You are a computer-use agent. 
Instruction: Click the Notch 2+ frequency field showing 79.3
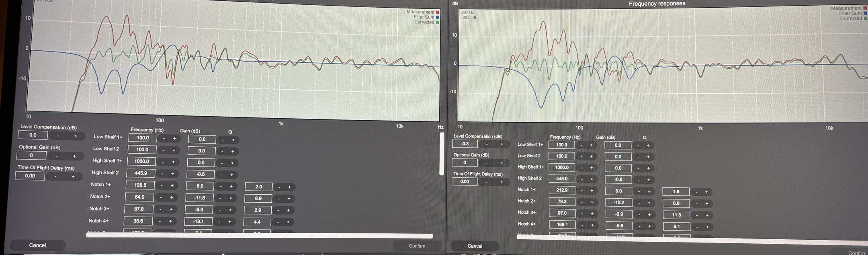pos(562,202)
